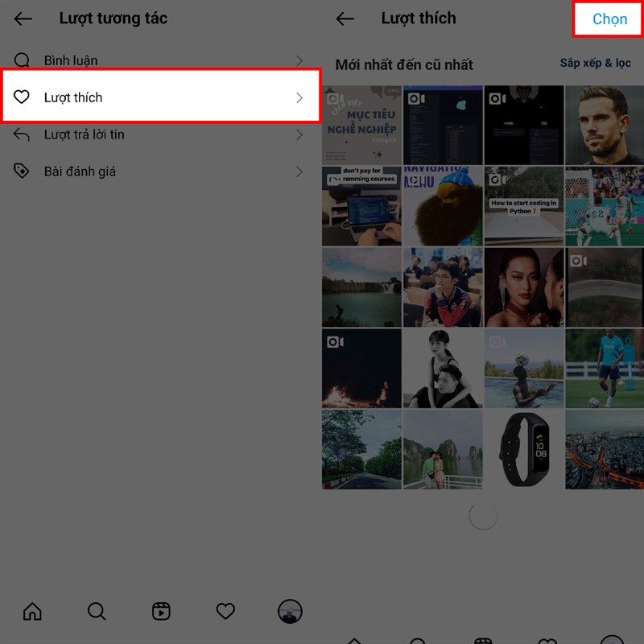Expand the Bình luận row chevron

(x=300, y=60)
